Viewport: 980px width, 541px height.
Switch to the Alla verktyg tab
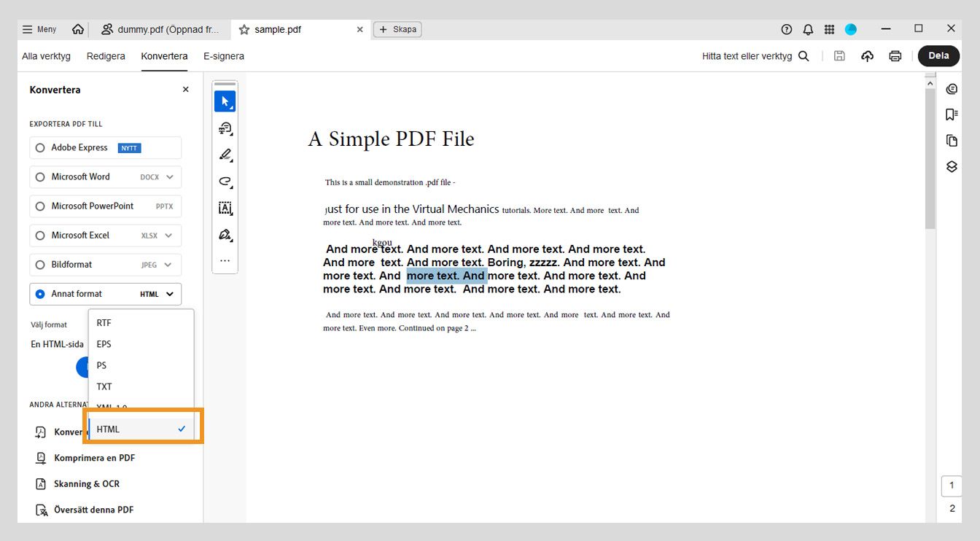[x=46, y=56]
